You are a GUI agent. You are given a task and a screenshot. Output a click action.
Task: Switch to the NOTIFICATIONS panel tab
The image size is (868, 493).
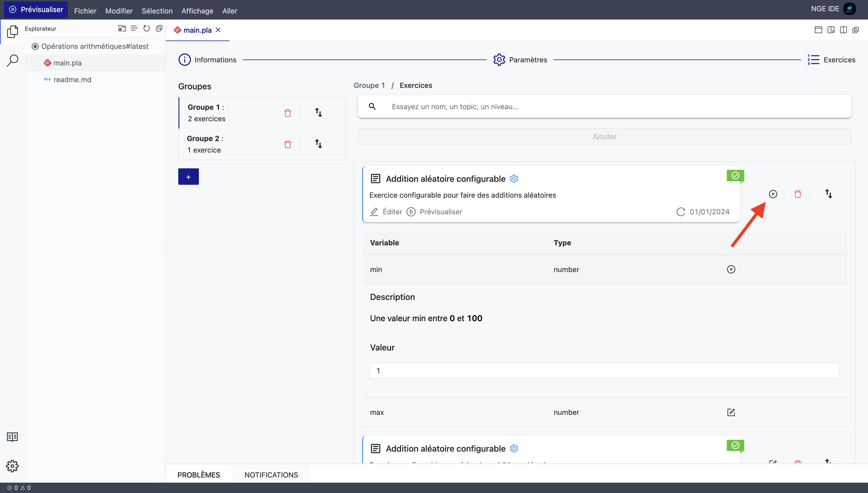(271, 475)
